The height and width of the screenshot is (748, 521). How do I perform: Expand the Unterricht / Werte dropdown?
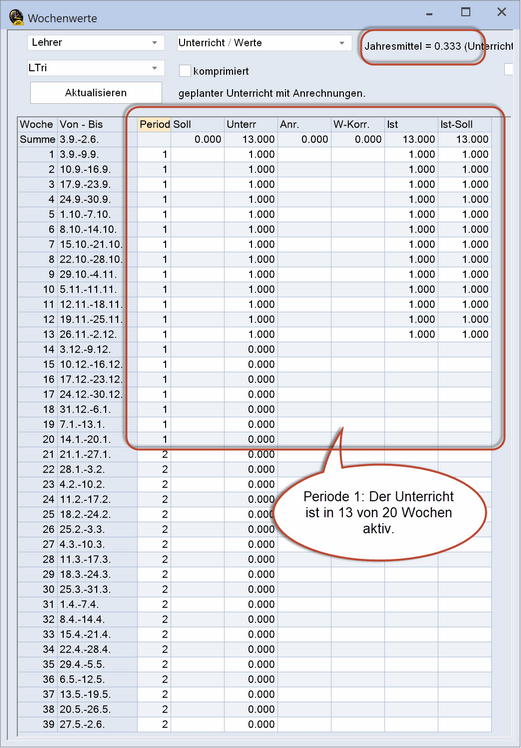[x=262, y=43]
